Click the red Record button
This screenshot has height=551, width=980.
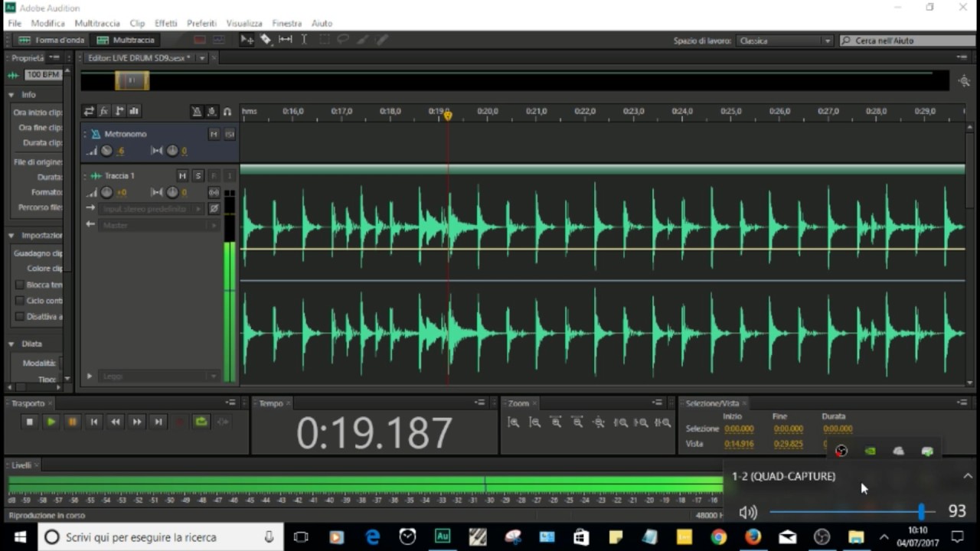tap(180, 422)
